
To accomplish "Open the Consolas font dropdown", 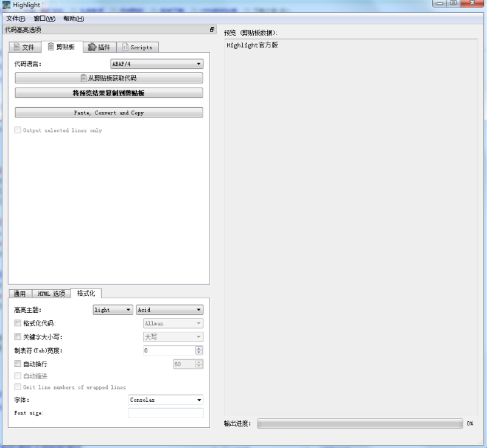I will pyautogui.click(x=166, y=400).
